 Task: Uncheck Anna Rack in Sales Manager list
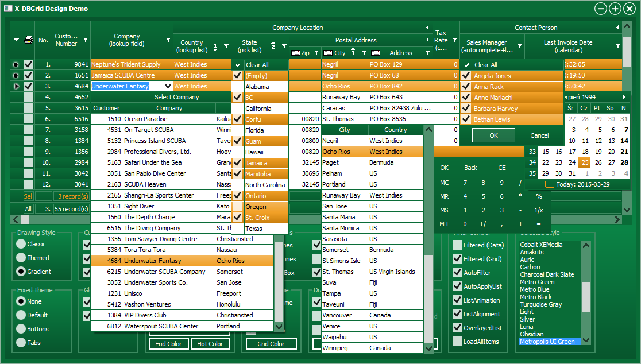(x=466, y=87)
